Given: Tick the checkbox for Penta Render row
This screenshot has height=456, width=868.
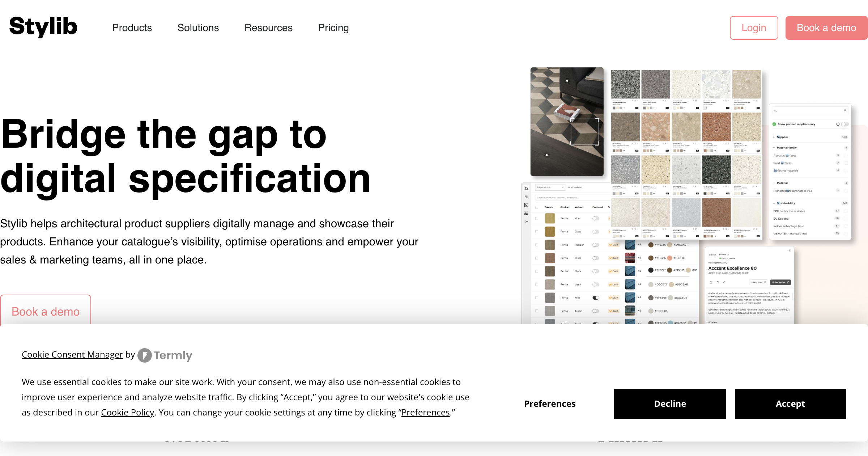Looking at the screenshot, I should (x=537, y=245).
